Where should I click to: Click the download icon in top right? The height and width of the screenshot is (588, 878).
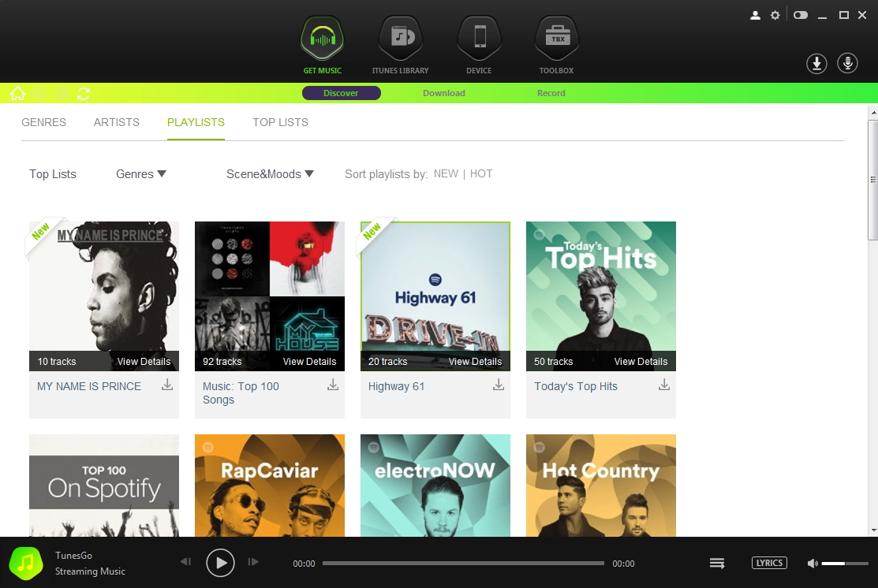816,64
